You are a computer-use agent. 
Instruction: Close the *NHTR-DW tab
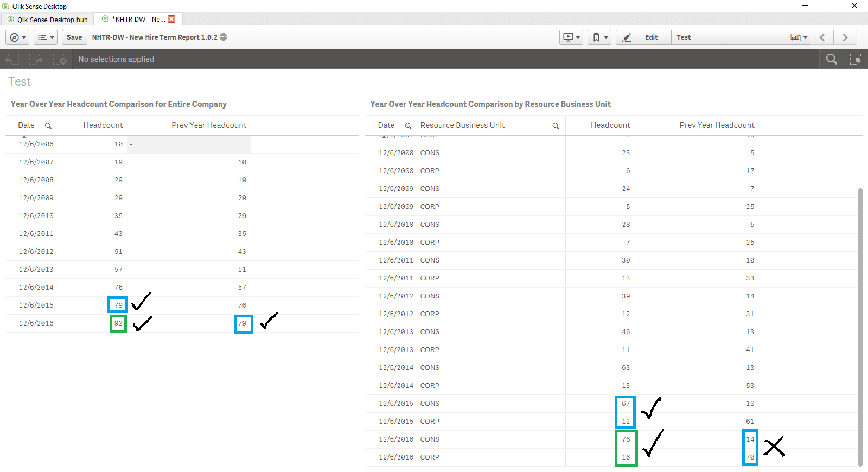pos(171,19)
